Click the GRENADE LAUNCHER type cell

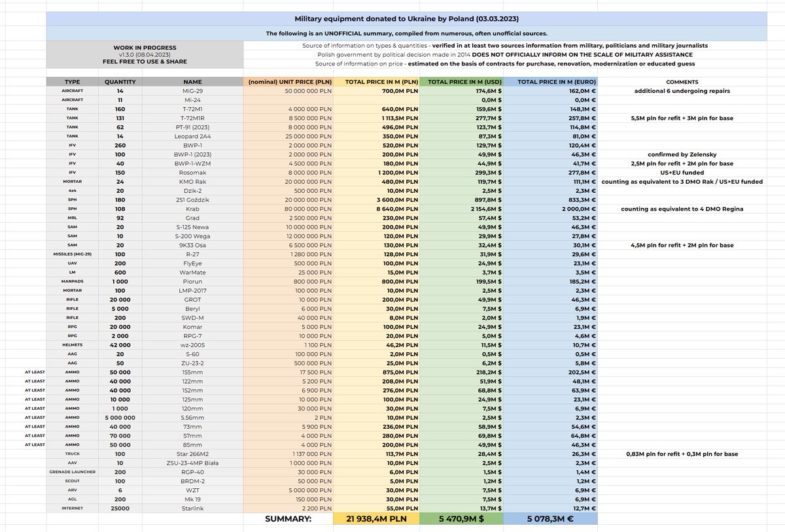[72, 471]
